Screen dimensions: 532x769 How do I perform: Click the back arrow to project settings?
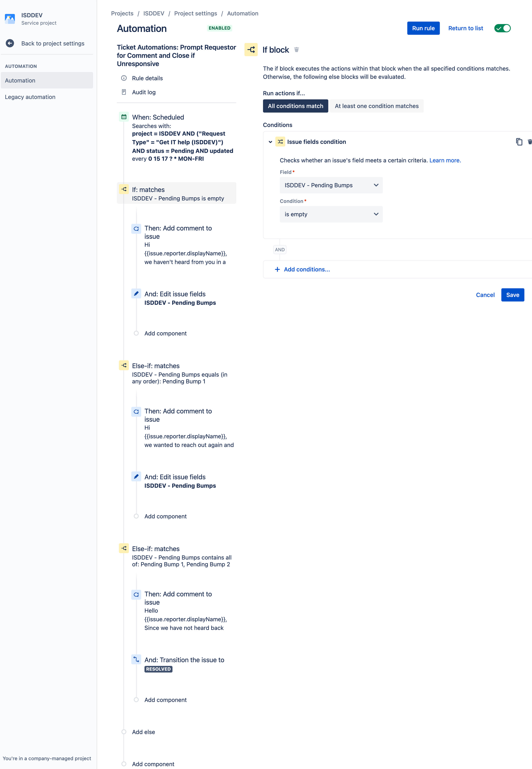tap(10, 43)
